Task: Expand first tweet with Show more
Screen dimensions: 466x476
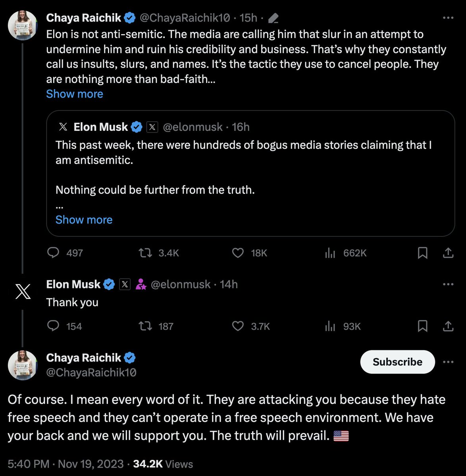Action: click(75, 94)
